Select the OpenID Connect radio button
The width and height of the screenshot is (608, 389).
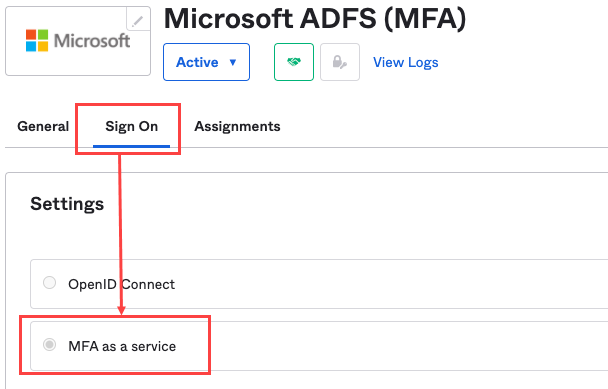(49, 283)
